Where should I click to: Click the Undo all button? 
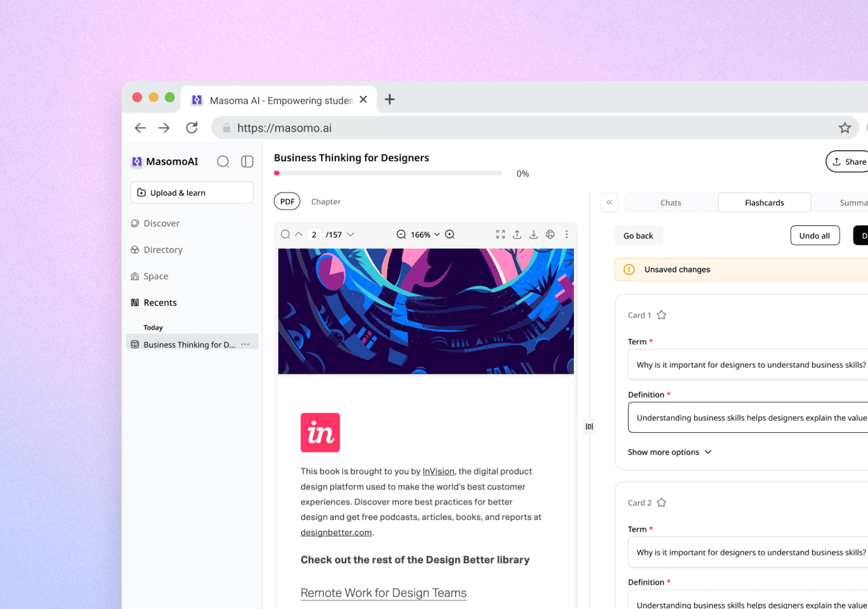pyautogui.click(x=814, y=236)
